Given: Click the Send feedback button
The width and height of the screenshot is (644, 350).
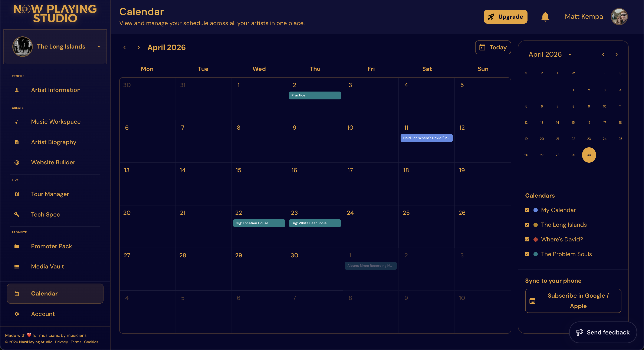Looking at the screenshot, I should coord(603,333).
